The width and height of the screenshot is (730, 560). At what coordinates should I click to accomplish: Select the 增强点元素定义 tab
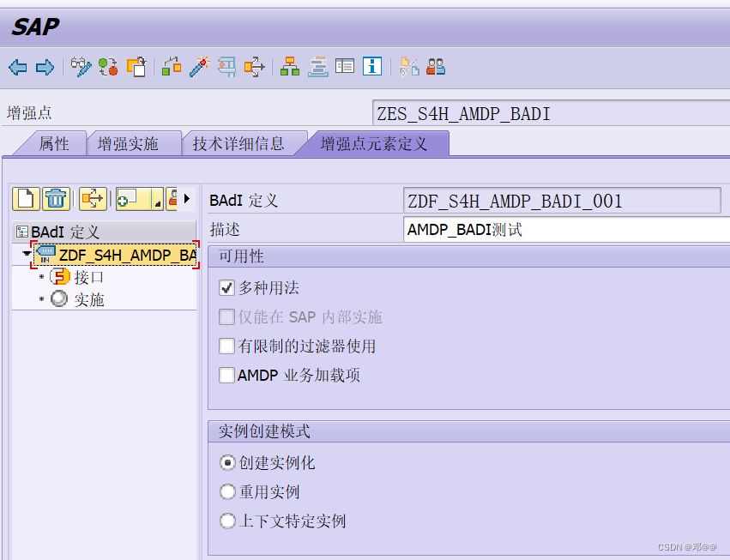tap(373, 143)
